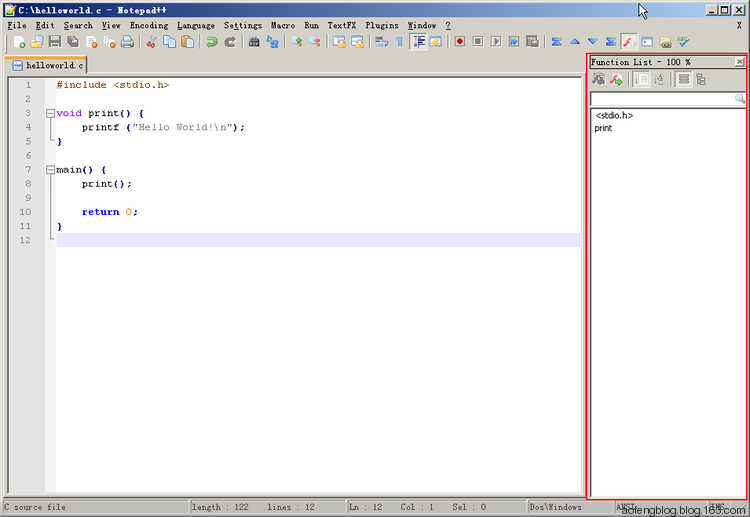
Task: Toggle sort functions by position in Function List
Action: 640,79
